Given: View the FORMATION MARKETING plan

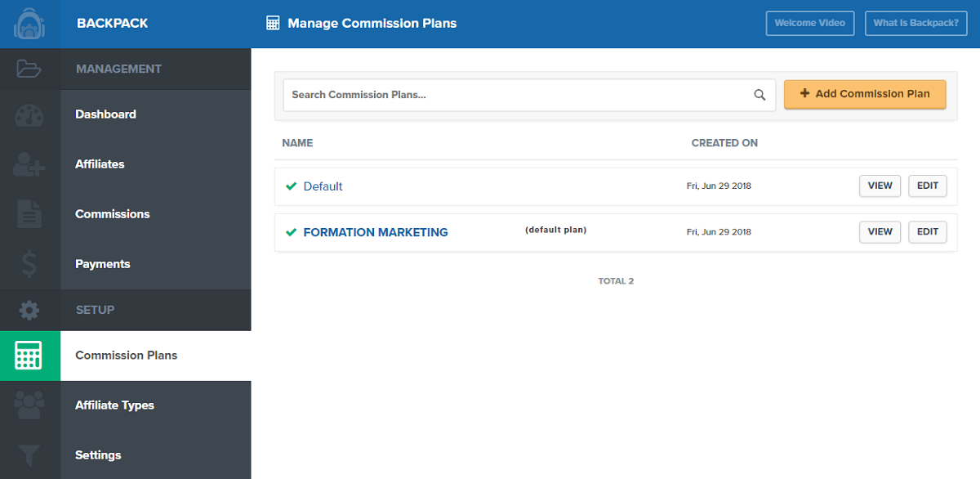Looking at the screenshot, I should [x=880, y=231].
